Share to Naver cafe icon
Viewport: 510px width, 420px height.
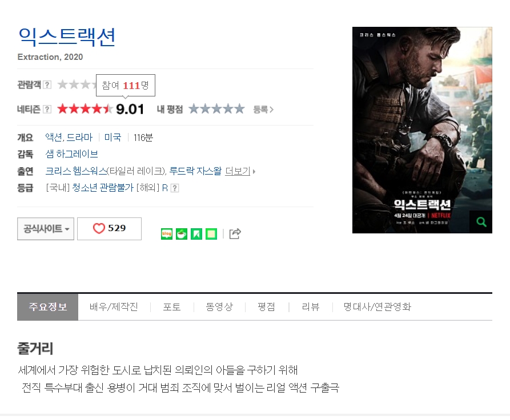(x=182, y=234)
